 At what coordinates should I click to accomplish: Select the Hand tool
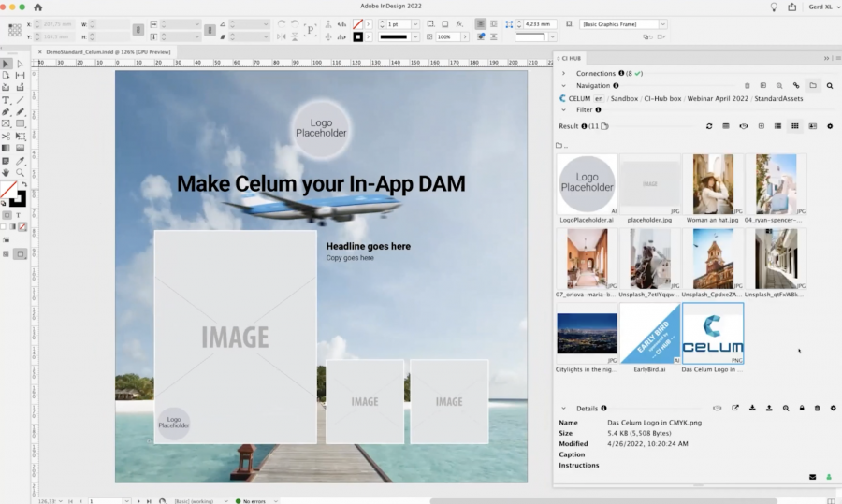tap(6, 172)
